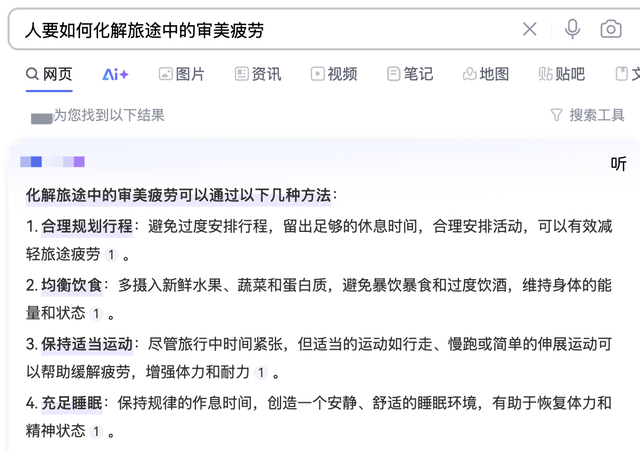Screen dimensions: 640x451
Task: Open the 贴吧 tab
Action: [x=562, y=74]
